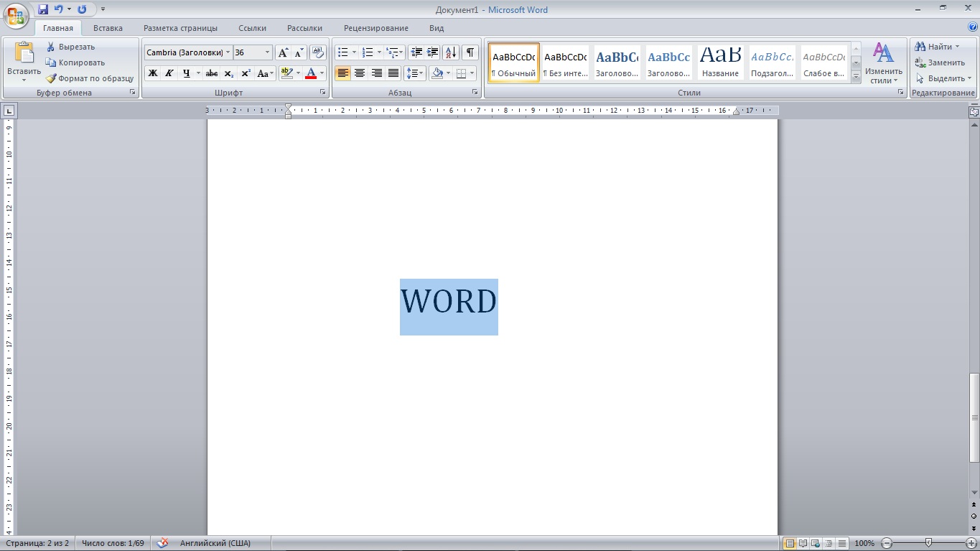Image resolution: width=980 pixels, height=551 pixels.
Task: Go to the Рецензирование tab
Action: coord(375,28)
